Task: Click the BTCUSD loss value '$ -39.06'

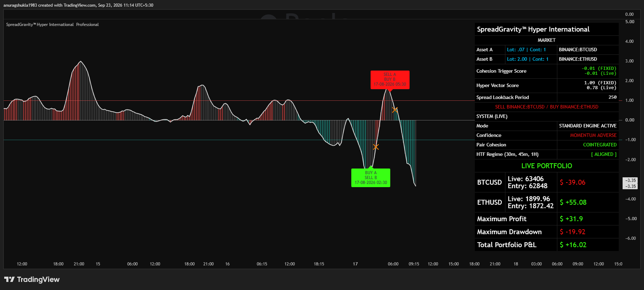Action: 572,183
